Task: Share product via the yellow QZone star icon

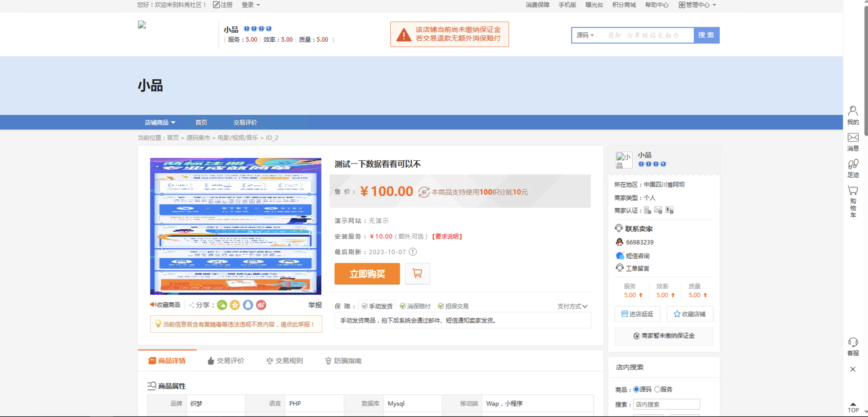Action: coord(235,305)
